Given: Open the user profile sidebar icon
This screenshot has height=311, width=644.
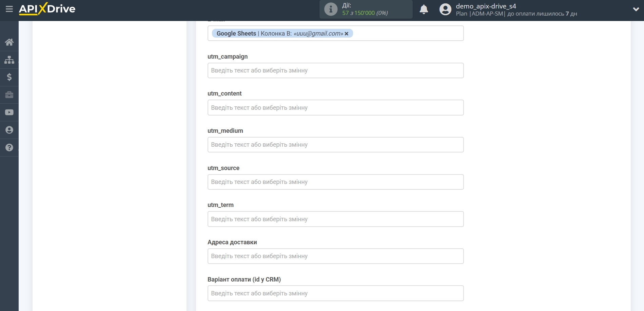Looking at the screenshot, I should point(9,130).
